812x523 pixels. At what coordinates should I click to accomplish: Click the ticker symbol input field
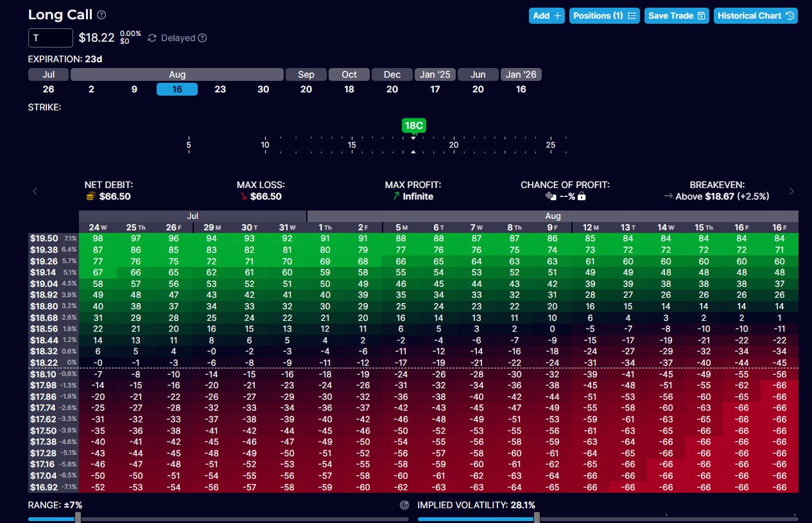51,38
